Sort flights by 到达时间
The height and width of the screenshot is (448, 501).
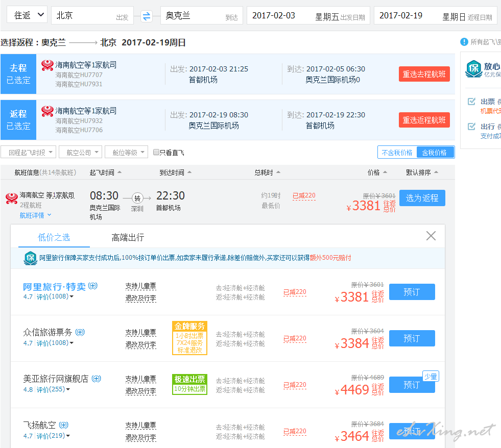tap(175, 172)
